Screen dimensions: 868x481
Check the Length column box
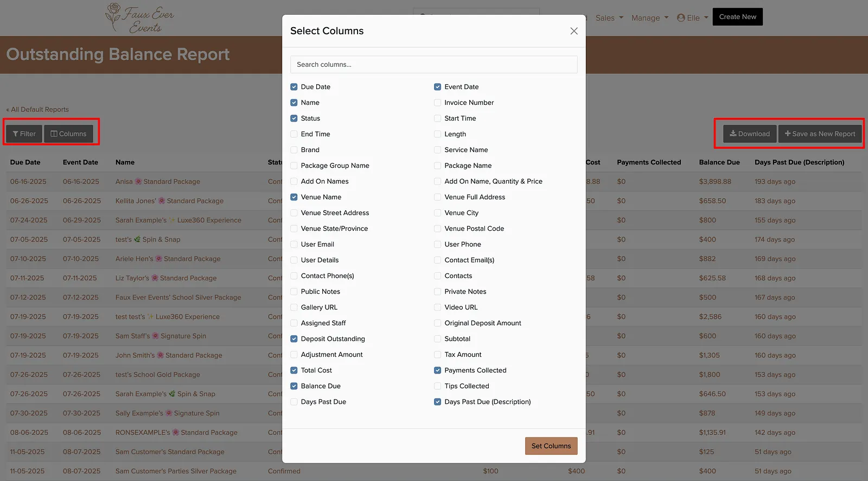click(437, 134)
